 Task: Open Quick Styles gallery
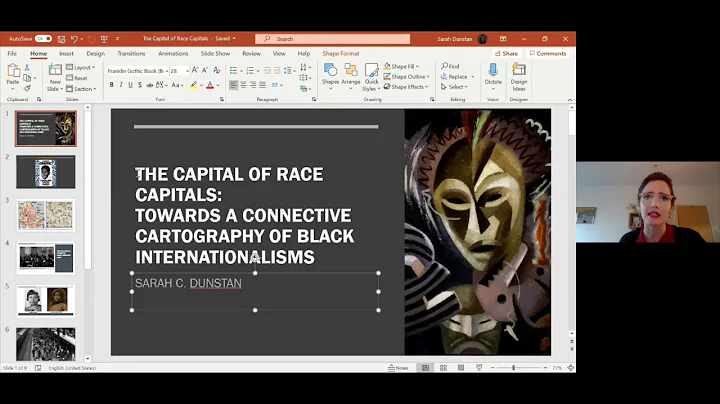click(x=371, y=77)
